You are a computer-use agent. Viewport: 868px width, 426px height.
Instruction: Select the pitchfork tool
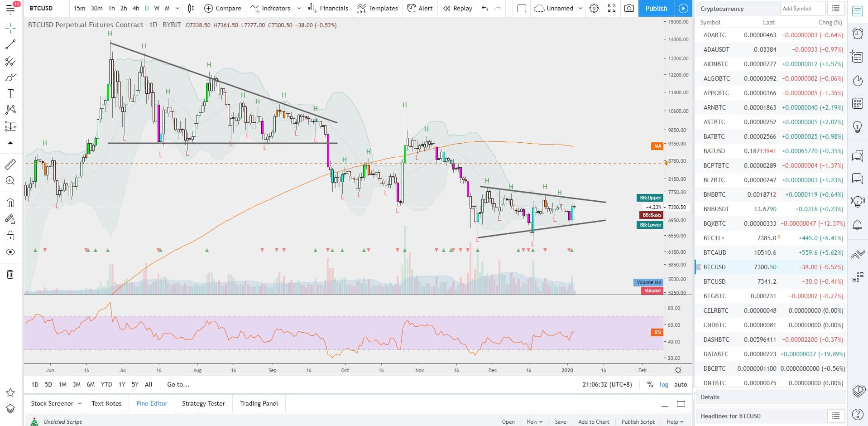(10, 61)
